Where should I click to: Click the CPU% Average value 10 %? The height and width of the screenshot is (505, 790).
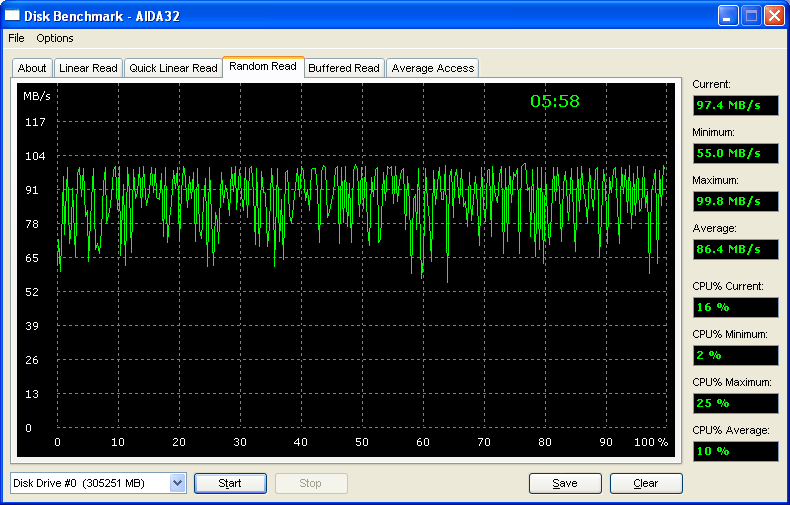736,451
